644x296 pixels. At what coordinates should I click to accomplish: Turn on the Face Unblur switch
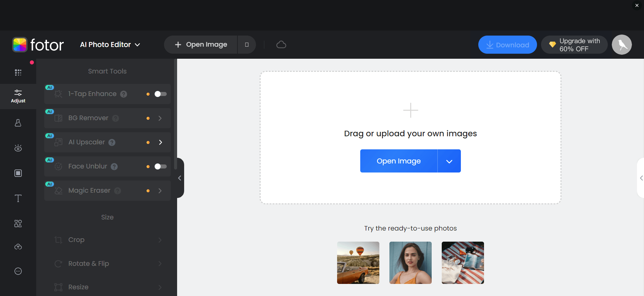[x=160, y=166]
